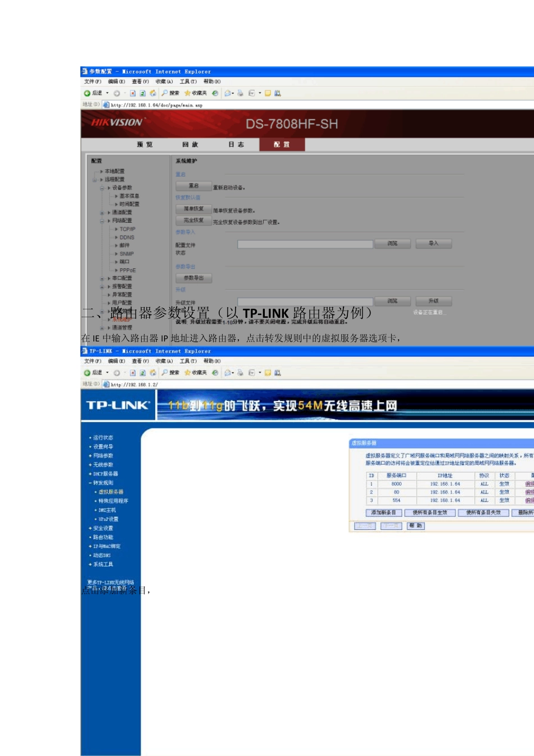Click the HIKVISION logo in header
The width and height of the screenshot is (534, 756).
[117, 122]
